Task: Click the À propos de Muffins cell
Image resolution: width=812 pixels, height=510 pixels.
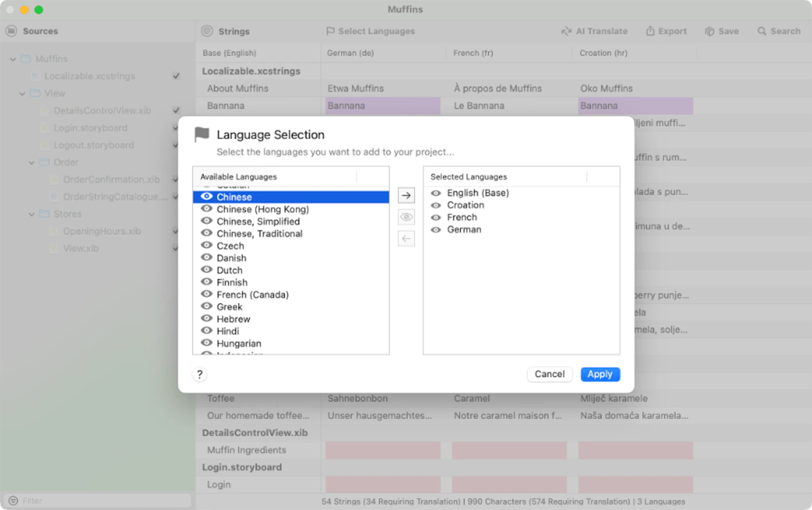Action: pos(498,88)
